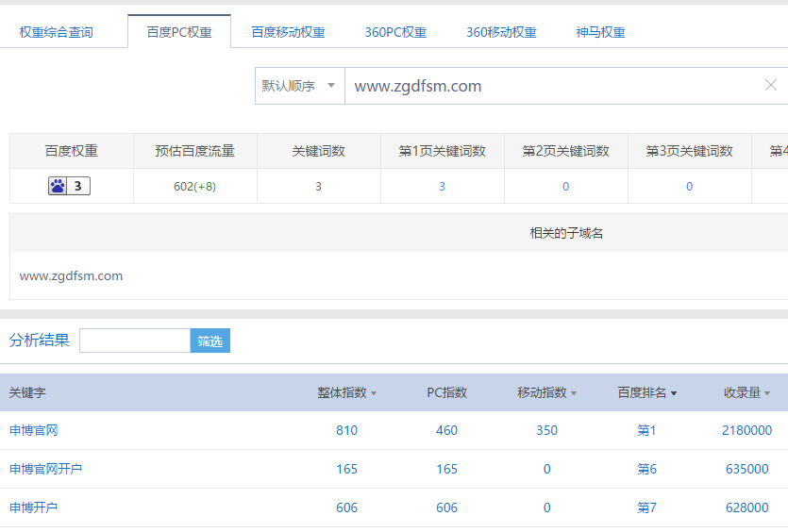Click the Baidu paw weight icon
This screenshot has width=788, height=532.
pos(59,187)
